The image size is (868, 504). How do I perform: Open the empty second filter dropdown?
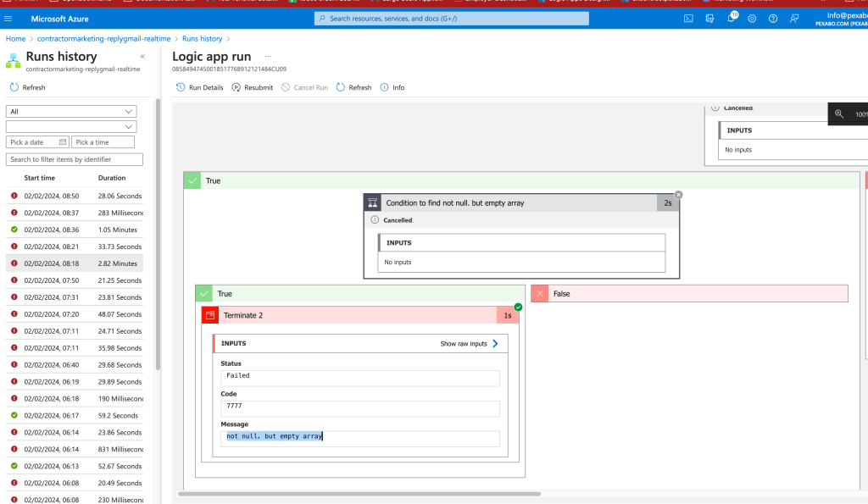coord(71,127)
